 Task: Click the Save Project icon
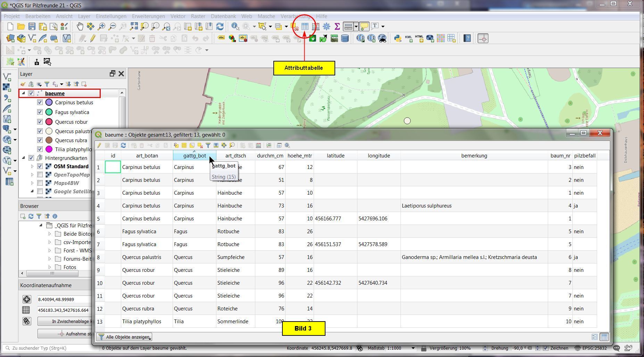click(x=32, y=26)
